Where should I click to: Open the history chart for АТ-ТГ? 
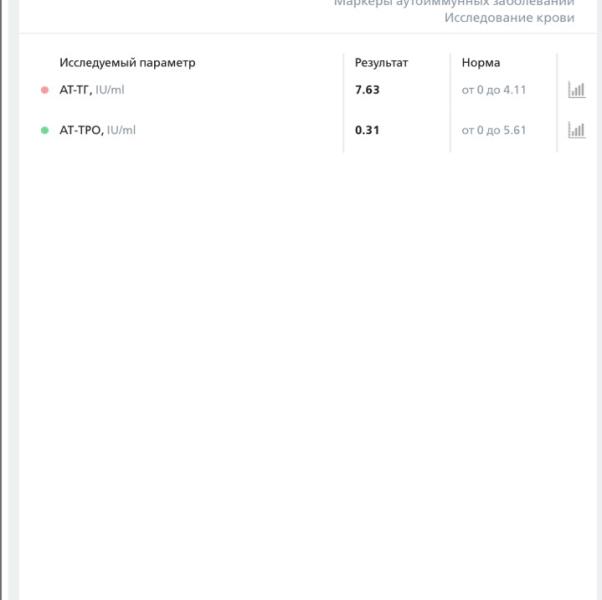click(576, 90)
